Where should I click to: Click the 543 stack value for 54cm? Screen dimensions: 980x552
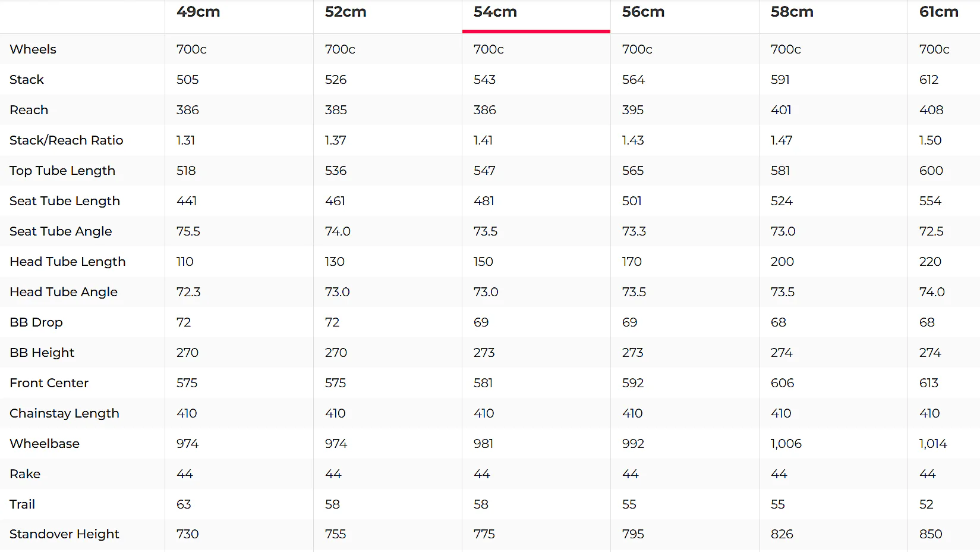point(484,80)
